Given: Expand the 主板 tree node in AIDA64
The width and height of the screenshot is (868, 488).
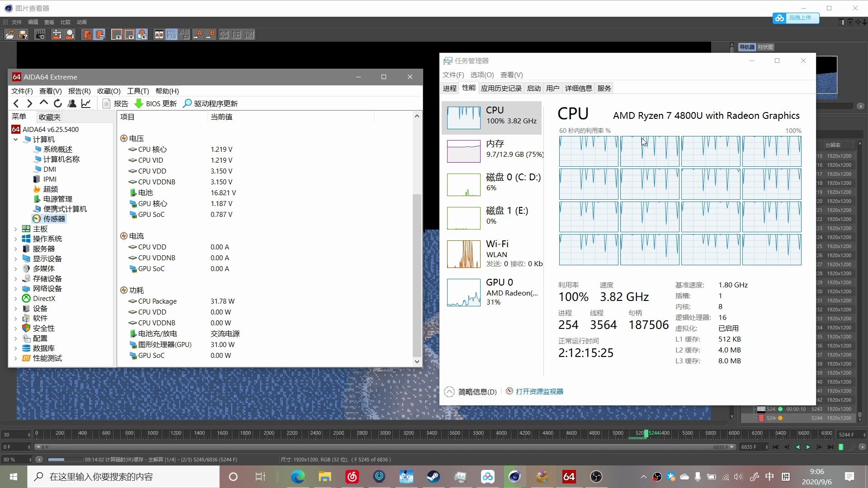Looking at the screenshot, I should (15, 229).
